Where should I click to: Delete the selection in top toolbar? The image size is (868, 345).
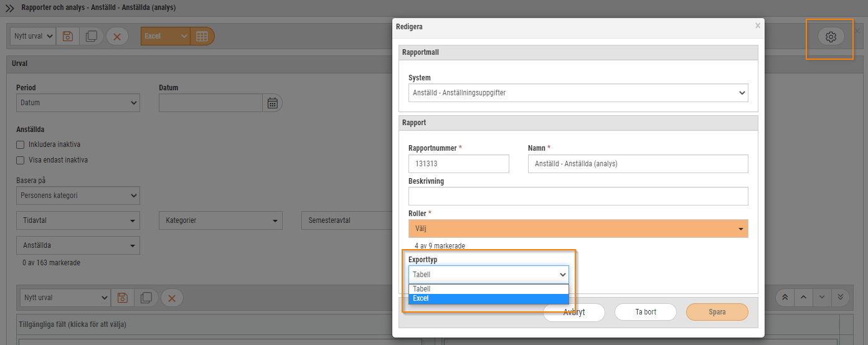(x=117, y=36)
